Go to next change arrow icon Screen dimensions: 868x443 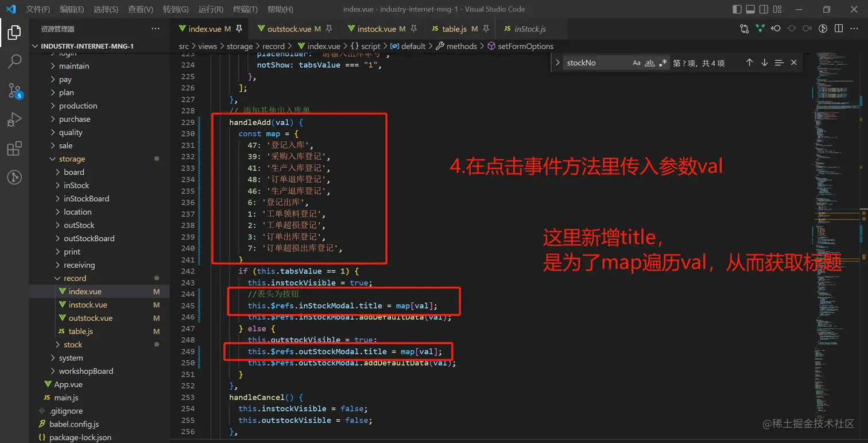[x=807, y=29]
